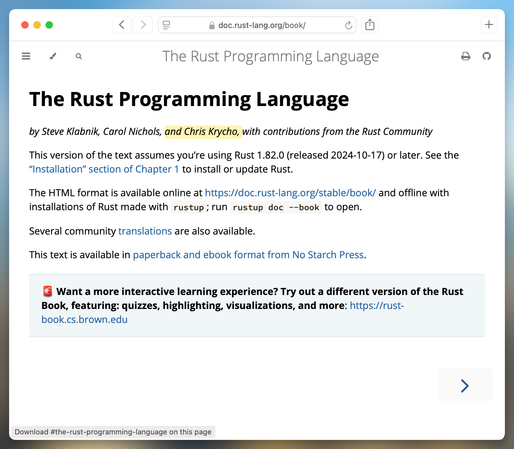Viewport: 514px width, 449px height.
Task: Click the page reader icon in address bar
Action: coord(166,25)
